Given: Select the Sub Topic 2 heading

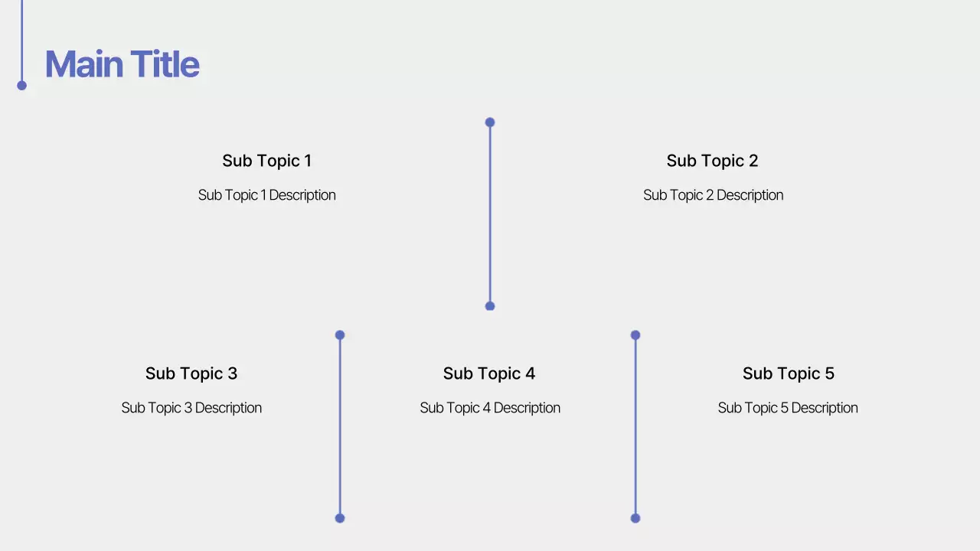Looking at the screenshot, I should (x=712, y=161).
